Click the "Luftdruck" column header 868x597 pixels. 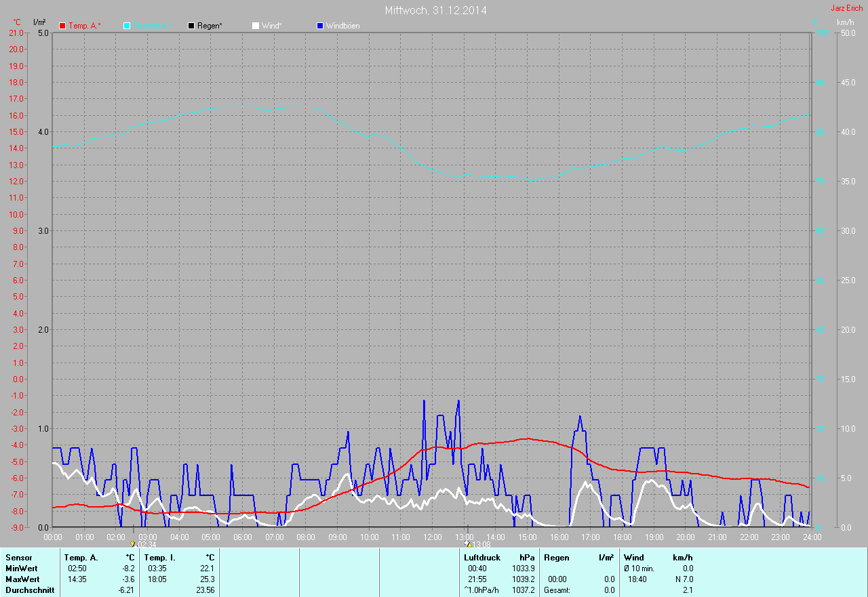point(482,558)
